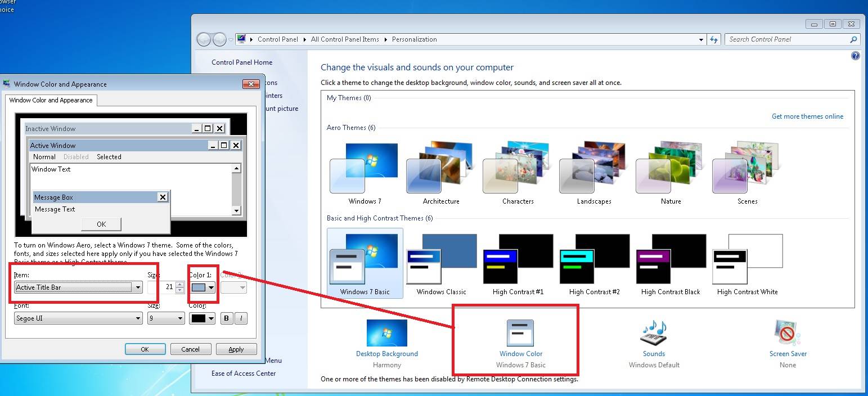Open the Item dropdown showing Active Title Bar
868x396 pixels.
[x=78, y=287]
